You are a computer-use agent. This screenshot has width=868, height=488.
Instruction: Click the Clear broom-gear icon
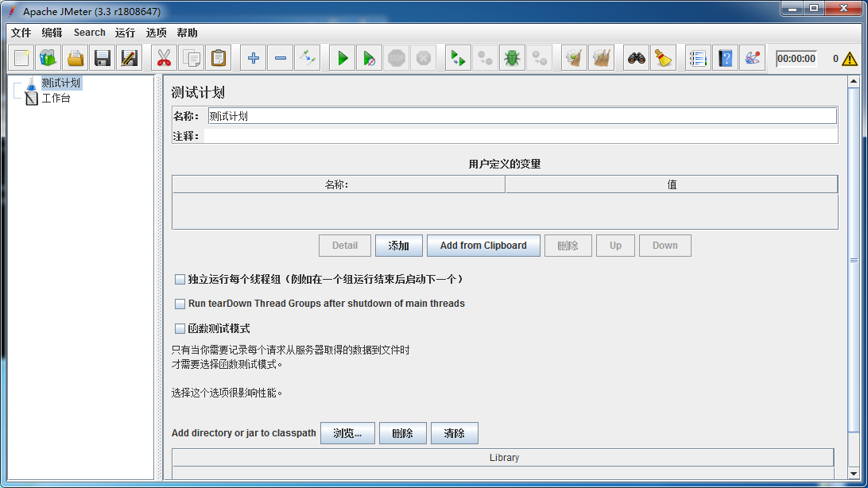[575, 58]
